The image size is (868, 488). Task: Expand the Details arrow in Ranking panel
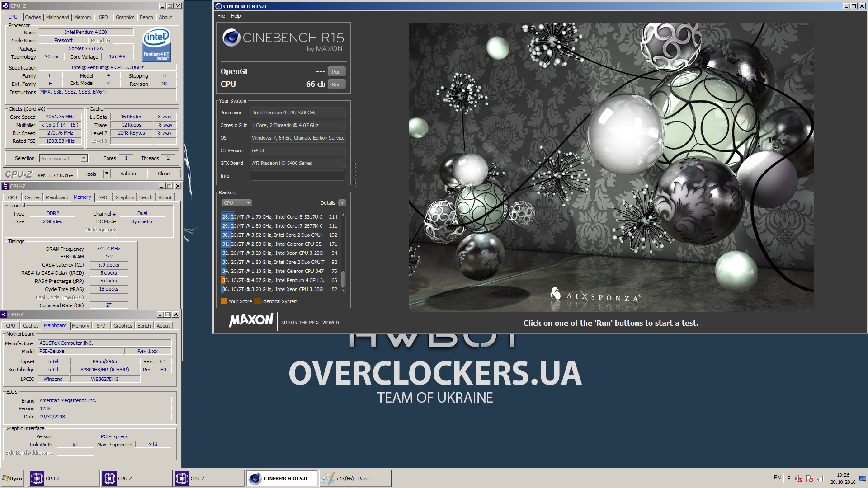click(342, 203)
